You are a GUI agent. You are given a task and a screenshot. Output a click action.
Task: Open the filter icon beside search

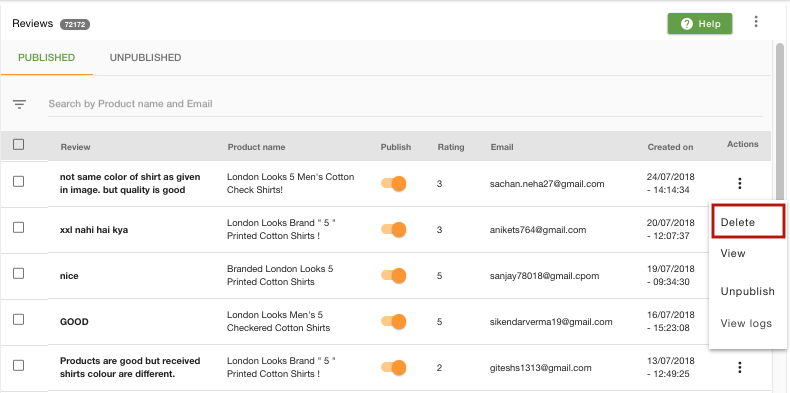[20, 104]
